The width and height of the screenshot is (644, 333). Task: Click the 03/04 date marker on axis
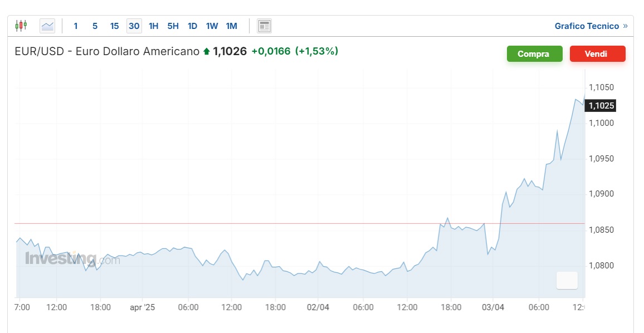(x=493, y=307)
